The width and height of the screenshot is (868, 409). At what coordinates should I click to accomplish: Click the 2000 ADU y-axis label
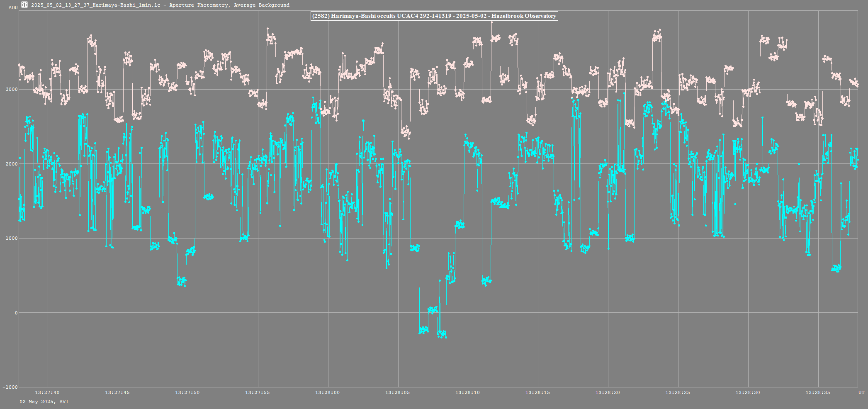12,164
